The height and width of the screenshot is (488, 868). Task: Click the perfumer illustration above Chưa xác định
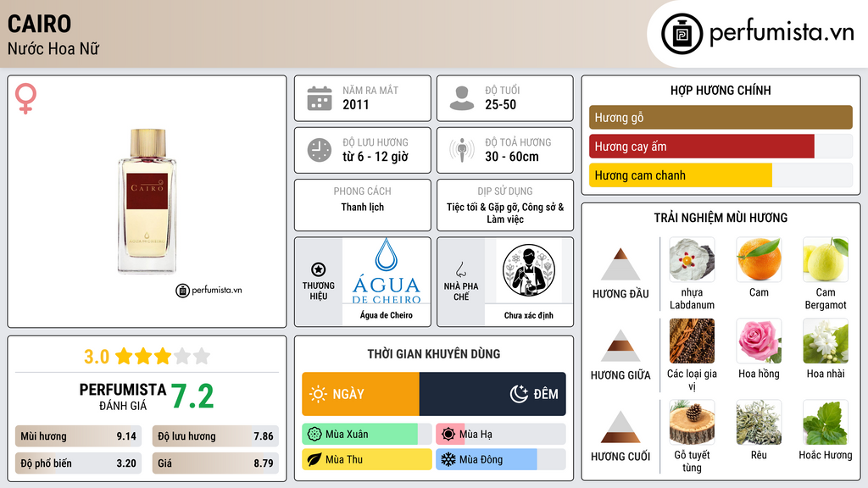529,270
